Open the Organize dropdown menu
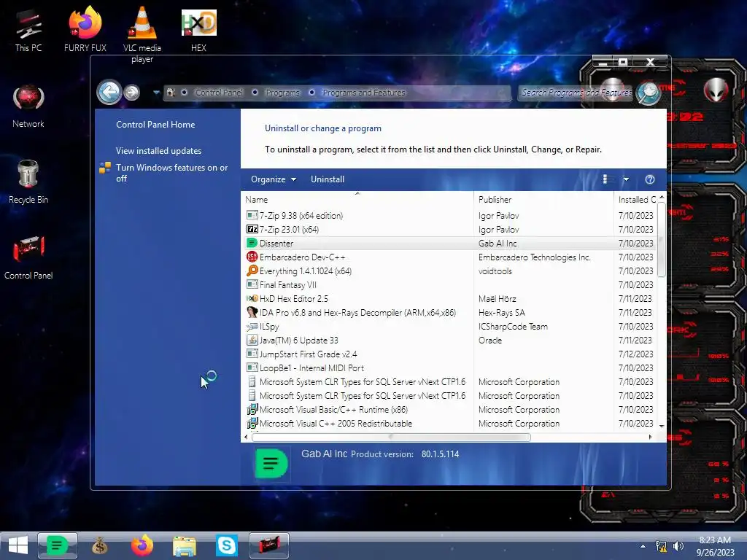747x560 pixels. [274, 179]
